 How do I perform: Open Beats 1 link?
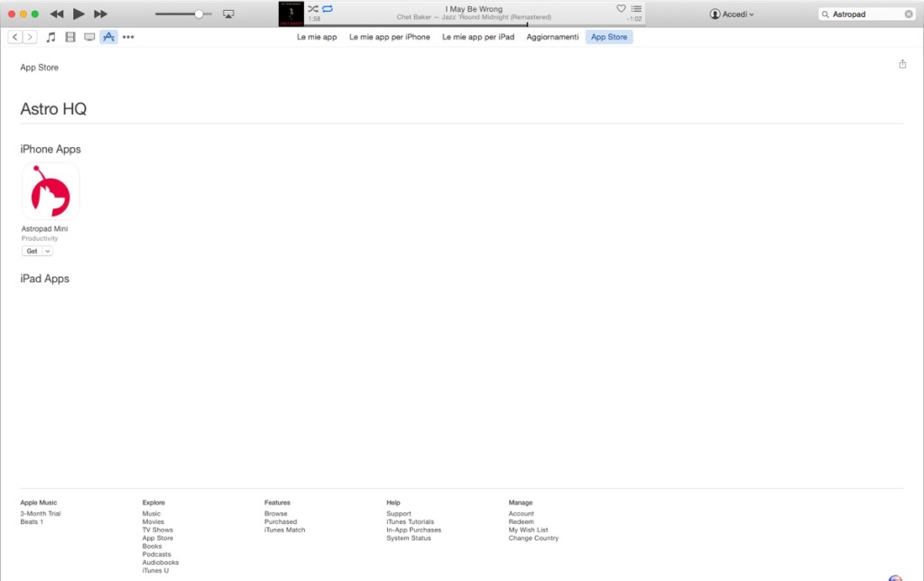(32, 522)
